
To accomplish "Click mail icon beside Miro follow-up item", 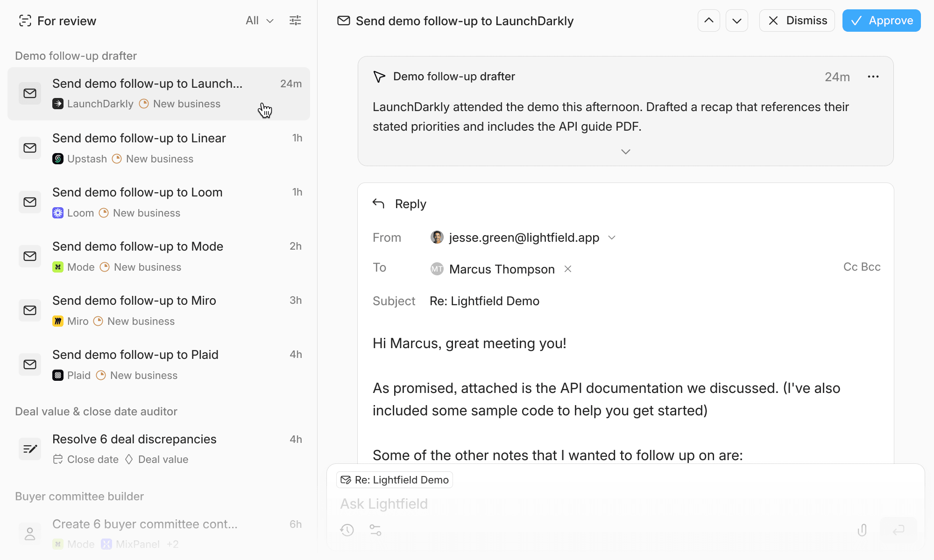I will 30,310.
